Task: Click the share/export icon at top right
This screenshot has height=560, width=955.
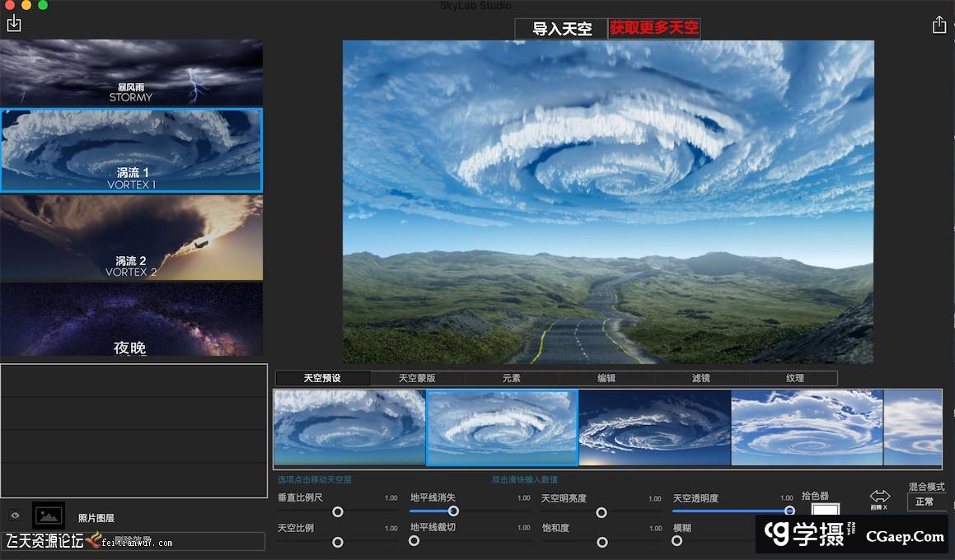Action: pos(939,26)
